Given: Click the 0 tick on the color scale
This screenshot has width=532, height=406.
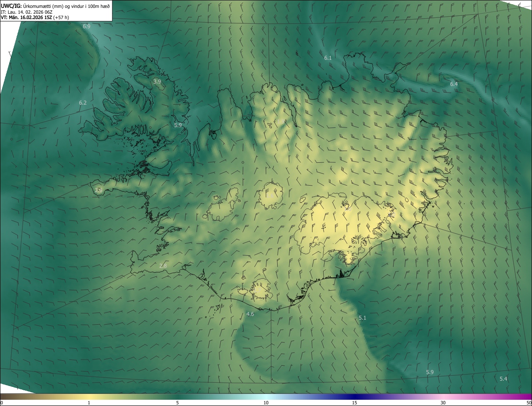Looking at the screenshot, I should click(2, 403).
